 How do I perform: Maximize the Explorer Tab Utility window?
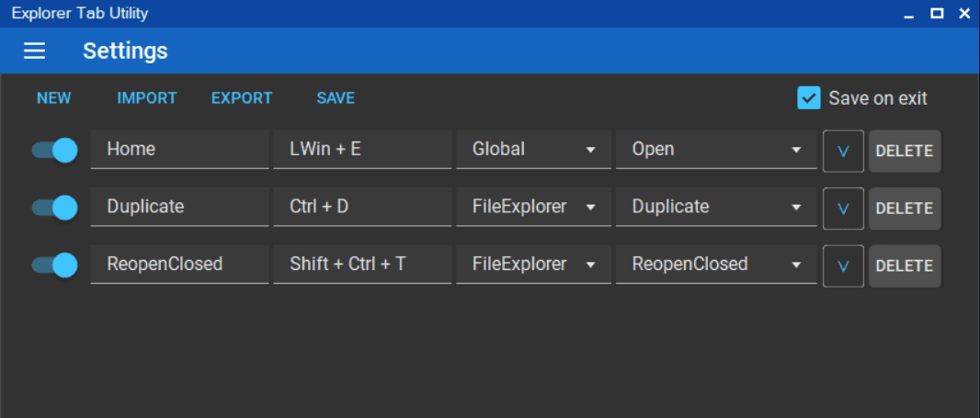(x=936, y=14)
